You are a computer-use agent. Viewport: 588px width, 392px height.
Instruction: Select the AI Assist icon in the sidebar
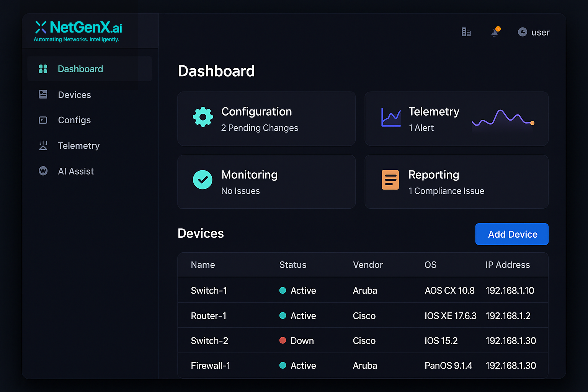(43, 171)
